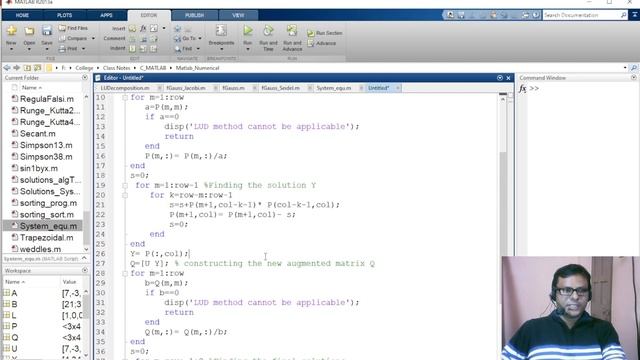The image size is (640, 360).
Task: Click the browse for folder icon
Action: pos(37,68)
